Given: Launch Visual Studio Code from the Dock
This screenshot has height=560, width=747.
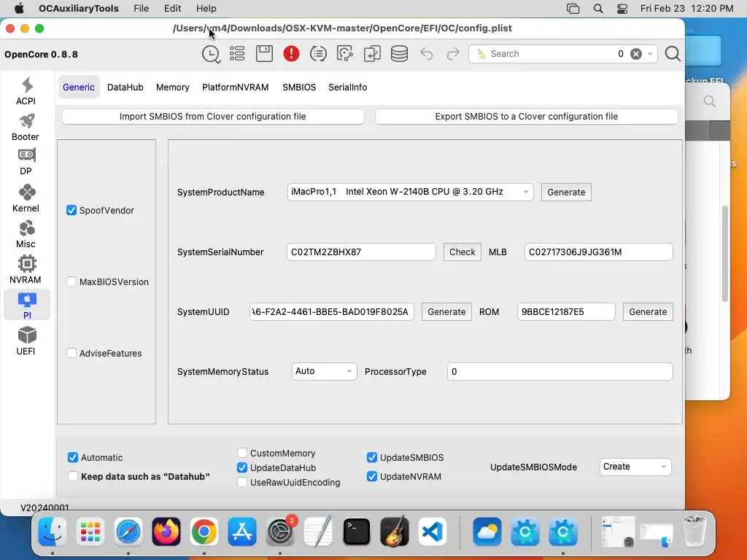Looking at the screenshot, I should point(432,532).
